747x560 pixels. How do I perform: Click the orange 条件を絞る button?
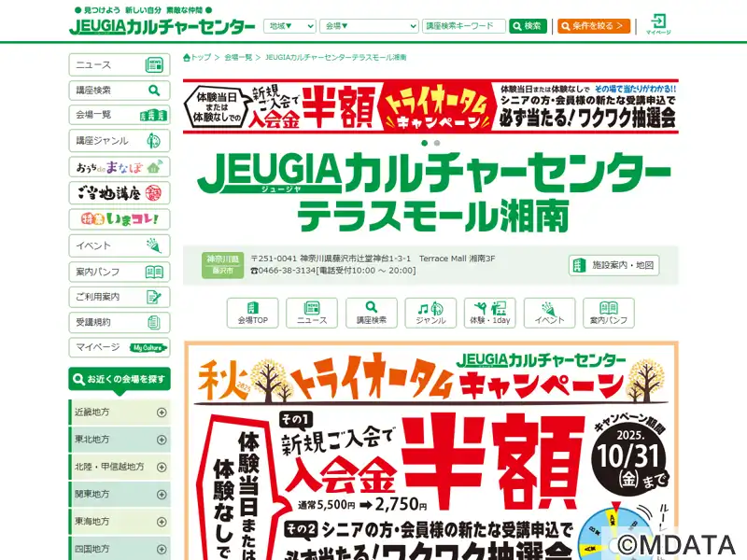click(594, 26)
